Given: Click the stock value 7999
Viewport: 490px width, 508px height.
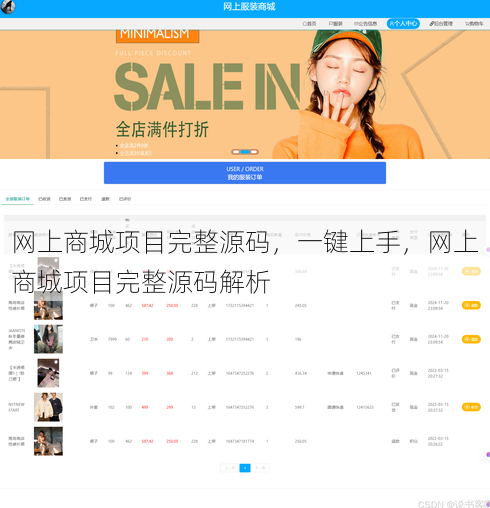Looking at the screenshot, I should [112, 339].
